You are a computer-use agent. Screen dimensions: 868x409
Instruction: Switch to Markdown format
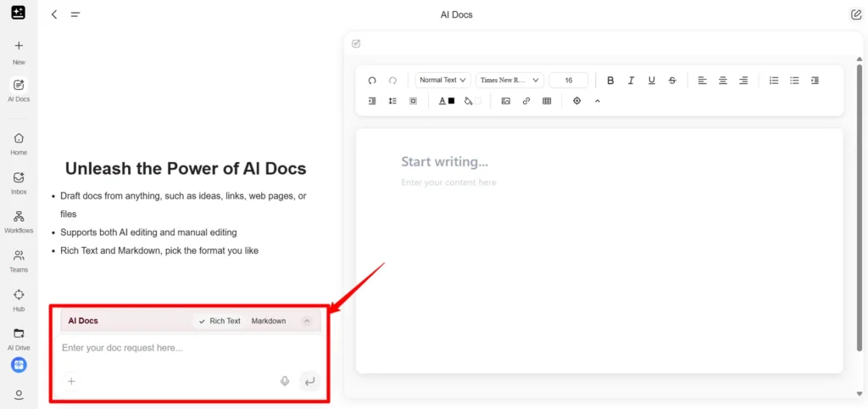269,321
